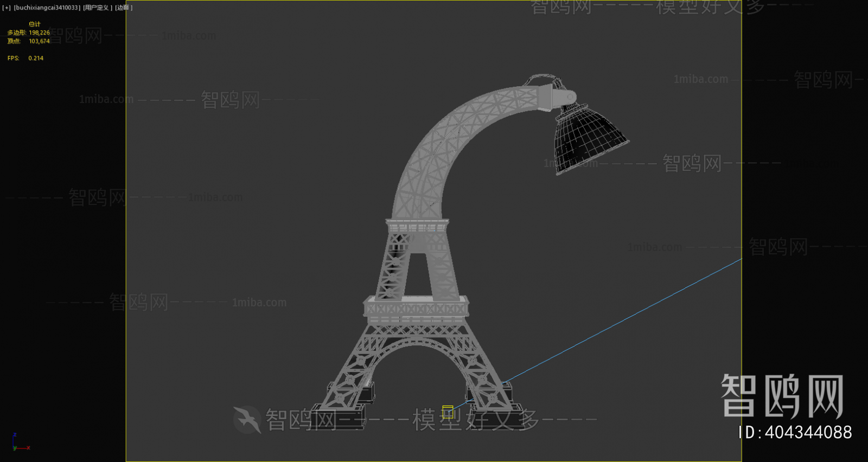
Task: Open the 边面 shading mode menu
Action: coord(123,8)
